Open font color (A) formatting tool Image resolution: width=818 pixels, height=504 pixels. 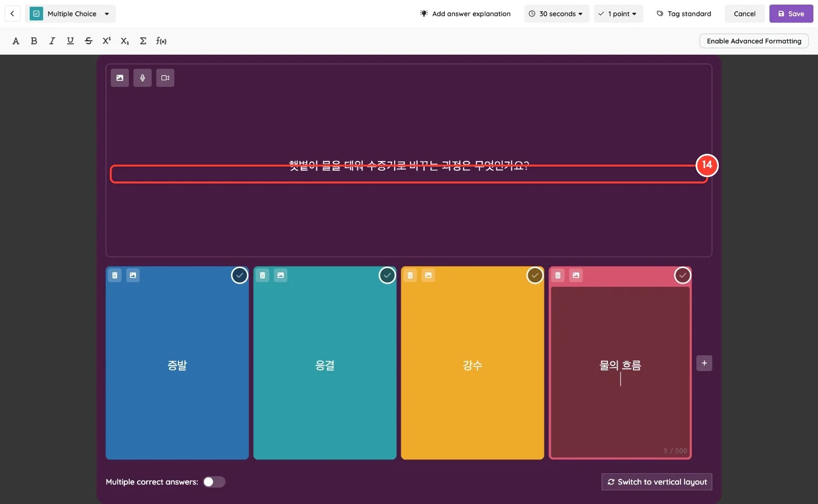coord(16,41)
